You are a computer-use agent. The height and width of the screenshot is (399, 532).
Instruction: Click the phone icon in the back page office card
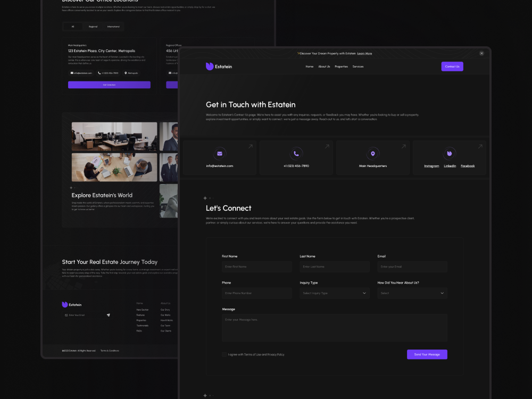pyautogui.click(x=99, y=73)
